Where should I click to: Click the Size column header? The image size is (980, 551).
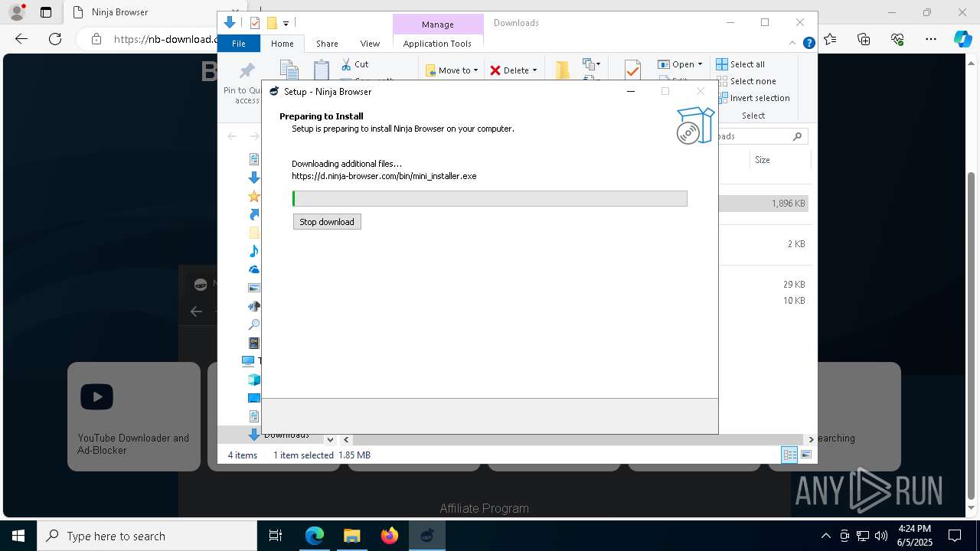point(763,160)
